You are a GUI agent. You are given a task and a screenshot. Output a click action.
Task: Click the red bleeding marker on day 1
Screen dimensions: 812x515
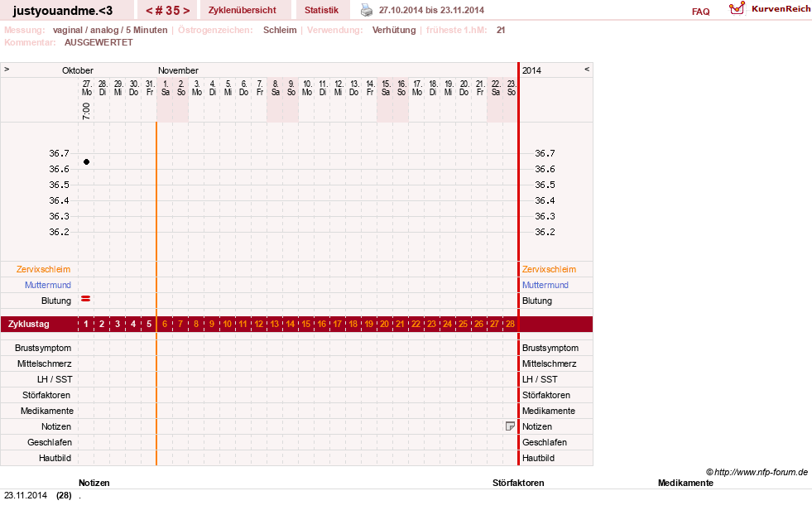(x=86, y=299)
